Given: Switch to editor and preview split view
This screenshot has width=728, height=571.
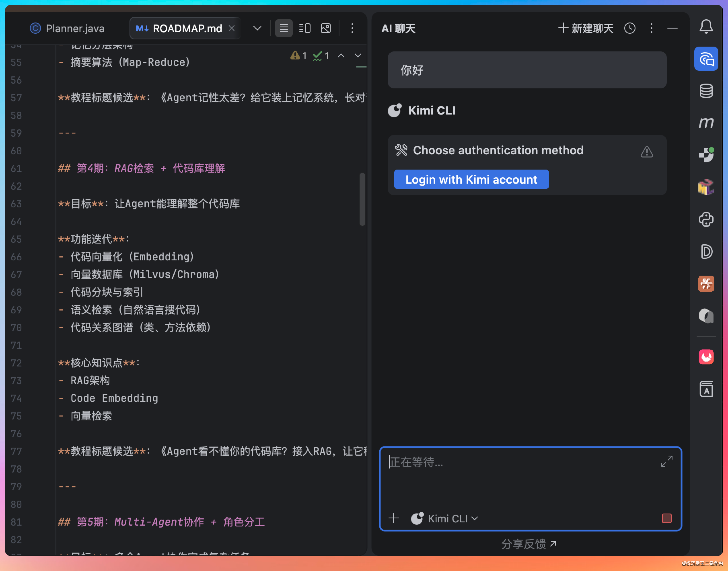Looking at the screenshot, I should [x=305, y=28].
